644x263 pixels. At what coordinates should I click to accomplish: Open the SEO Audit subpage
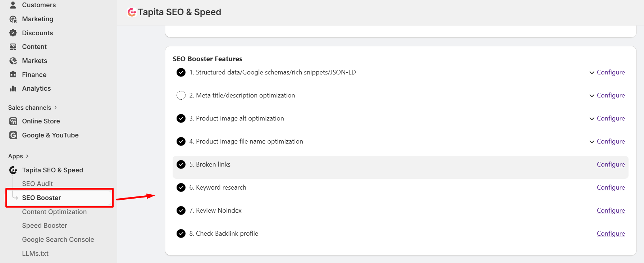37,184
